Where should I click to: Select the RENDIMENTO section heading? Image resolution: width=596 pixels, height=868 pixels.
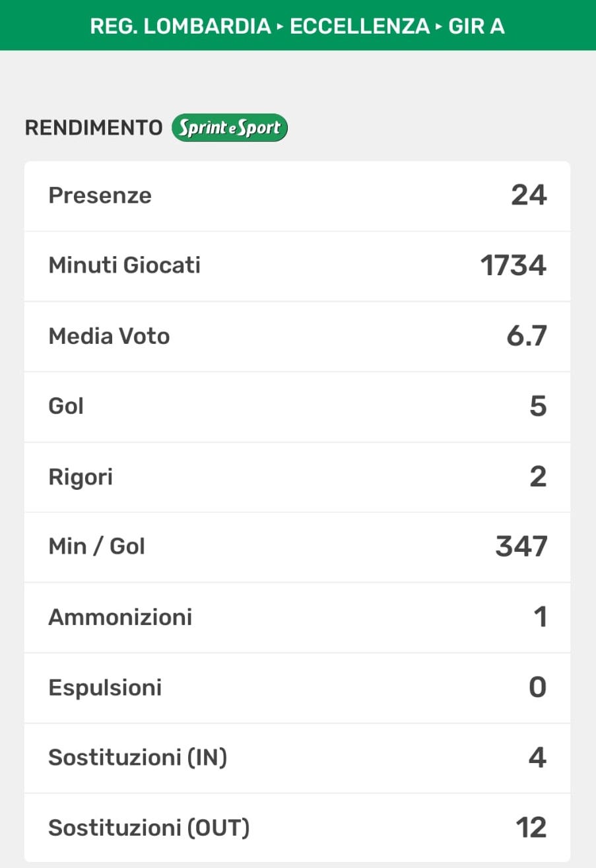(94, 128)
